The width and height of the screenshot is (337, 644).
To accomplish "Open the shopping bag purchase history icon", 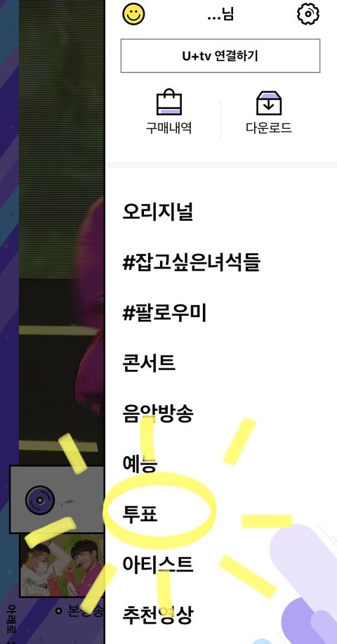I will pos(169,103).
